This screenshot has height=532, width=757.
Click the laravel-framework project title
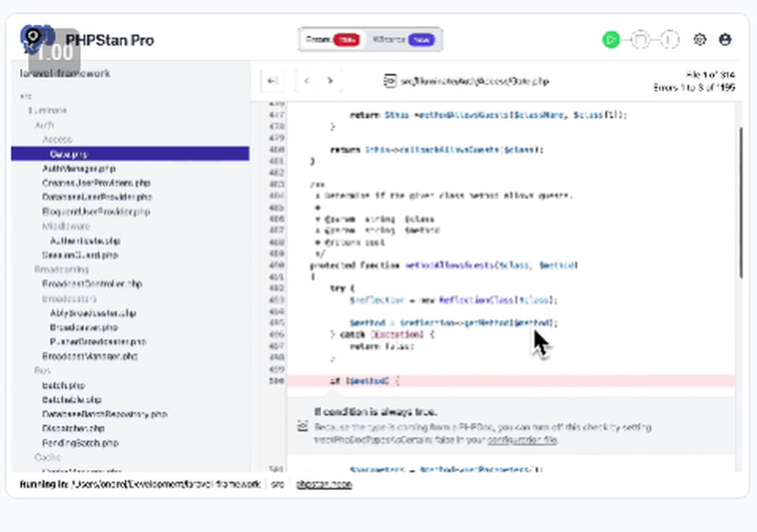point(65,73)
